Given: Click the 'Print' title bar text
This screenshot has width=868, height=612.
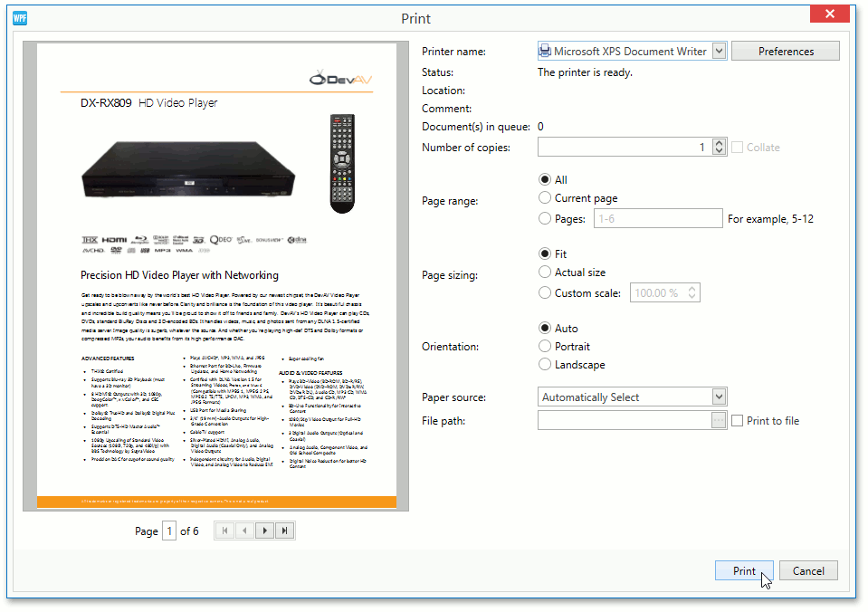Looking at the screenshot, I should click(415, 18).
